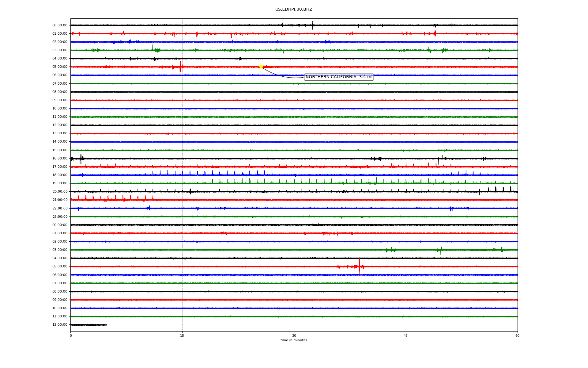Click the 45 tick on the x-axis
Viewport: 588px width, 368px height.
point(406,335)
